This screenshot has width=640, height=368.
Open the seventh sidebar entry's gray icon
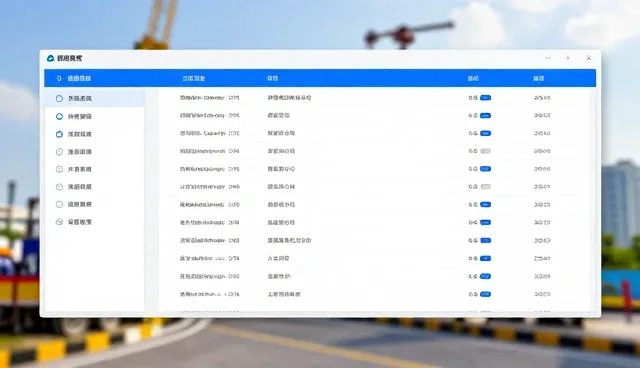pyautogui.click(x=59, y=204)
